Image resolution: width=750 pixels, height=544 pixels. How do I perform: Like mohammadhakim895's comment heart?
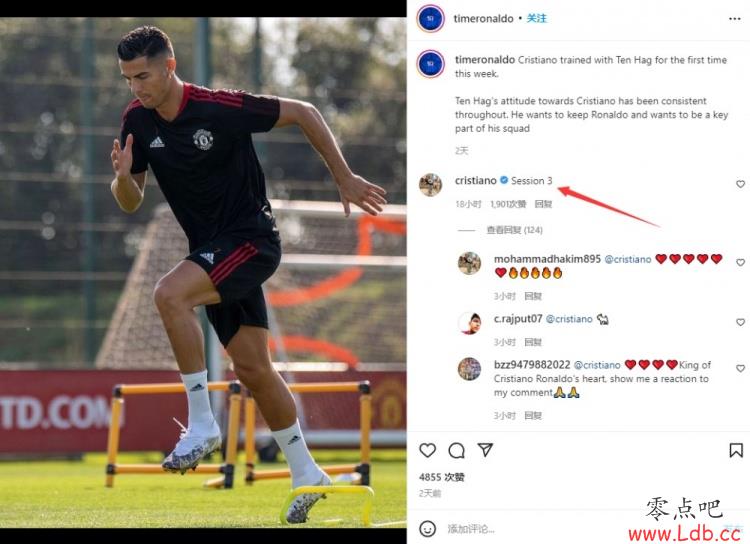740,263
